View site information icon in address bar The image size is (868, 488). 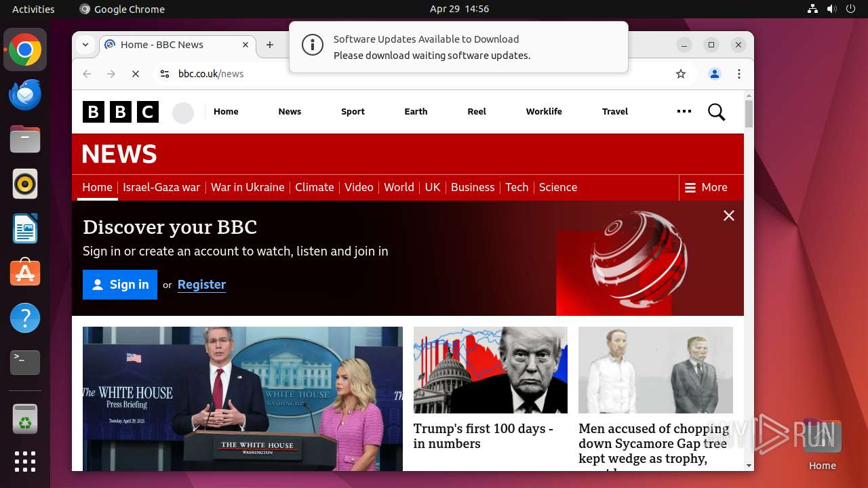(x=164, y=74)
